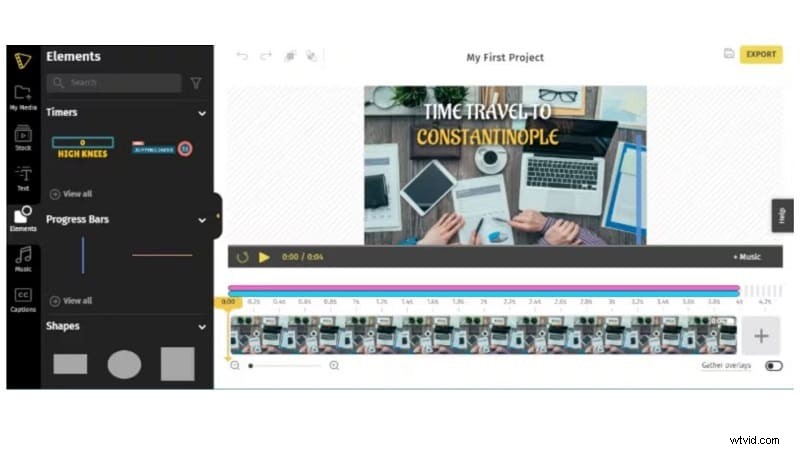800x450 pixels.
Task: Open the Captions sidebar tab
Action: (x=23, y=299)
